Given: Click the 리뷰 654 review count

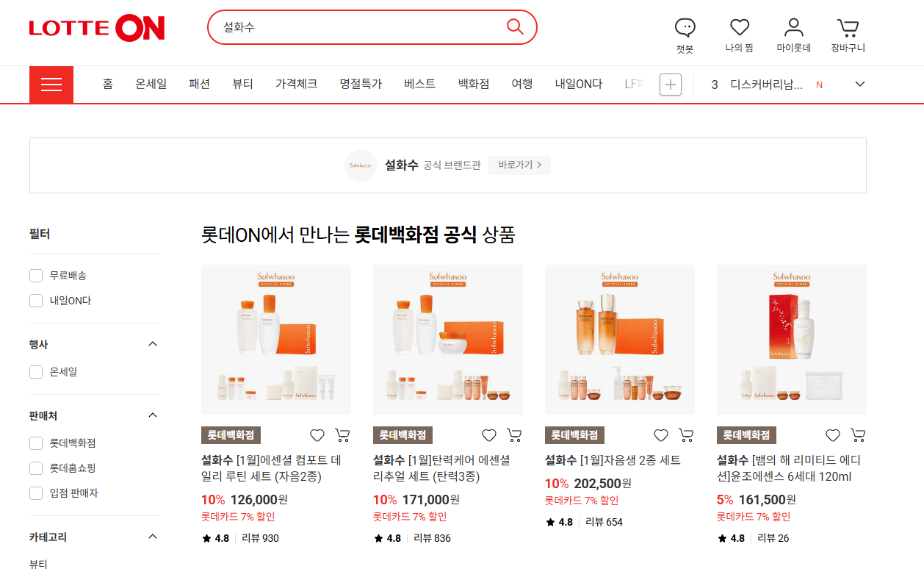Looking at the screenshot, I should [x=604, y=522].
